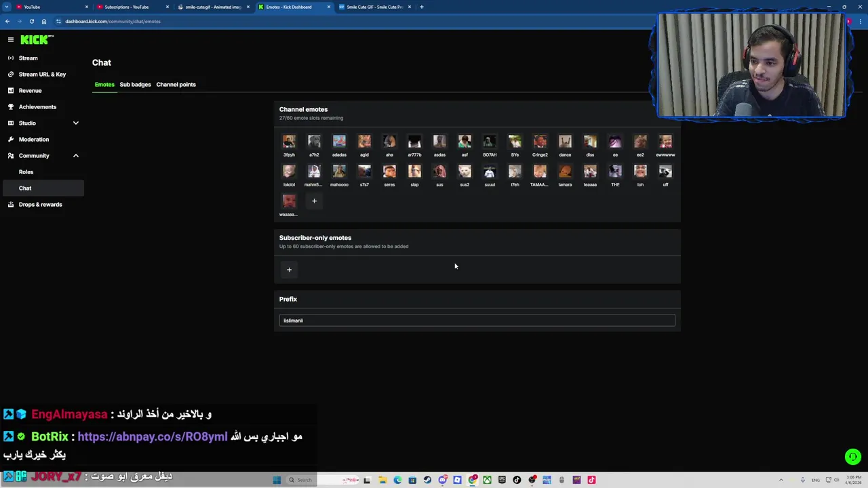
Task: Select the Cringe2 emote
Action: pyautogui.click(x=540, y=142)
